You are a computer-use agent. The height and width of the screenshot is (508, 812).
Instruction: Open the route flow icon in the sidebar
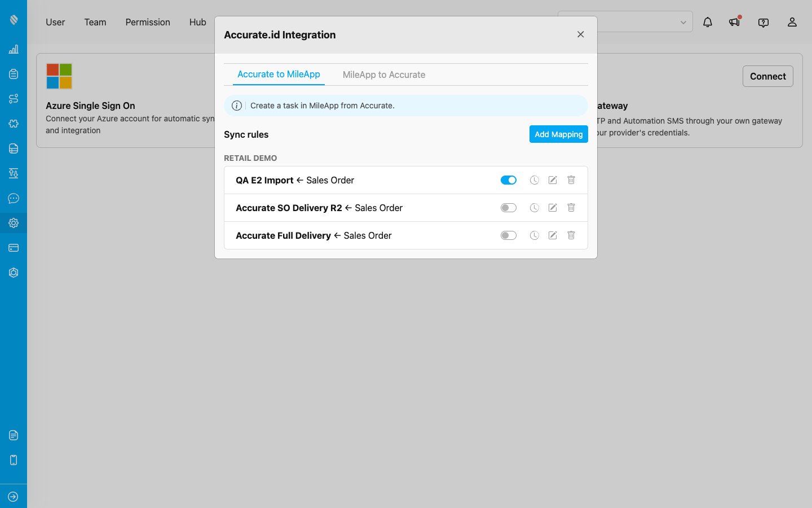pos(14,99)
